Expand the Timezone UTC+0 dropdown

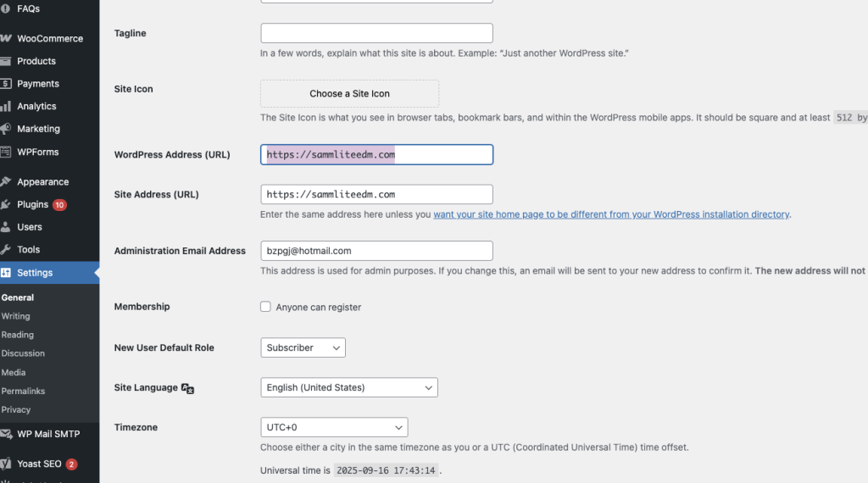pyautogui.click(x=334, y=427)
